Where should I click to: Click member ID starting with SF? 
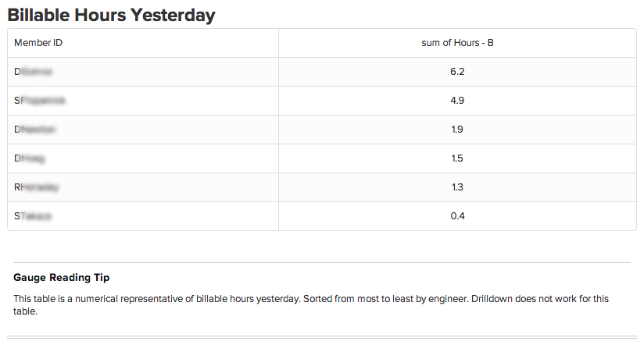point(39,101)
